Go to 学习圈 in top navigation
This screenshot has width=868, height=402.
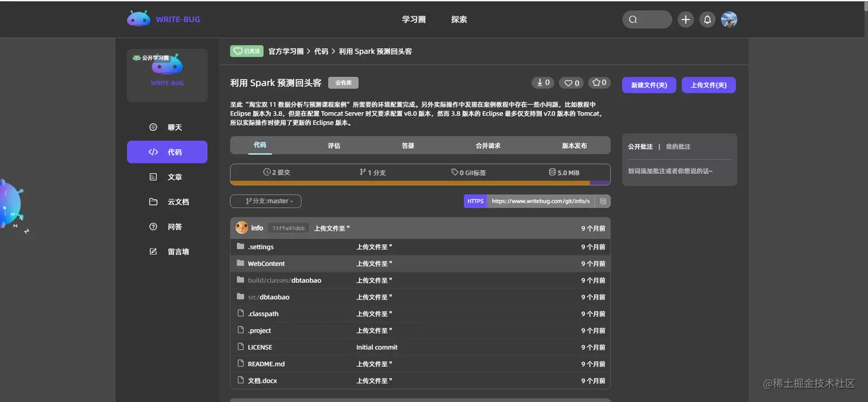pos(414,20)
